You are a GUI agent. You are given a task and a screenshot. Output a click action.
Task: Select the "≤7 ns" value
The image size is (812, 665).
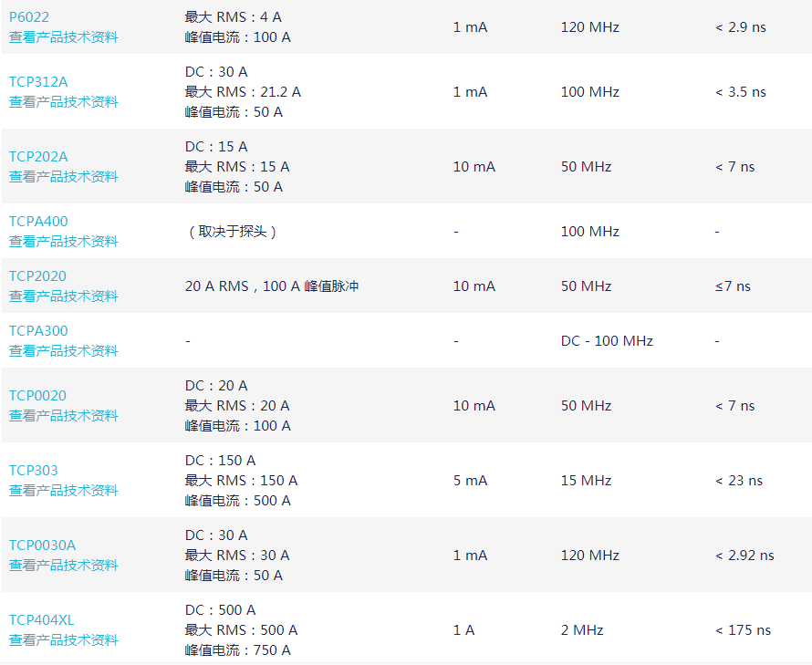(x=733, y=286)
